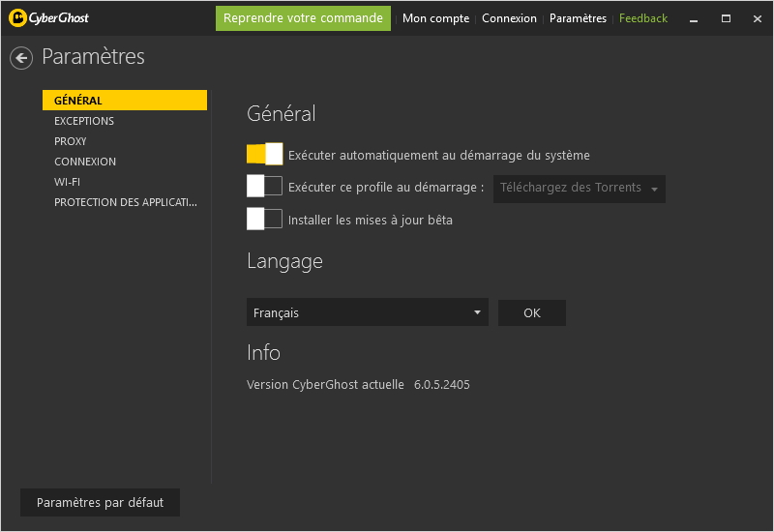The width and height of the screenshot is (774, 532).
Task: Open Mon compte menu
Action: pos(435,18)
